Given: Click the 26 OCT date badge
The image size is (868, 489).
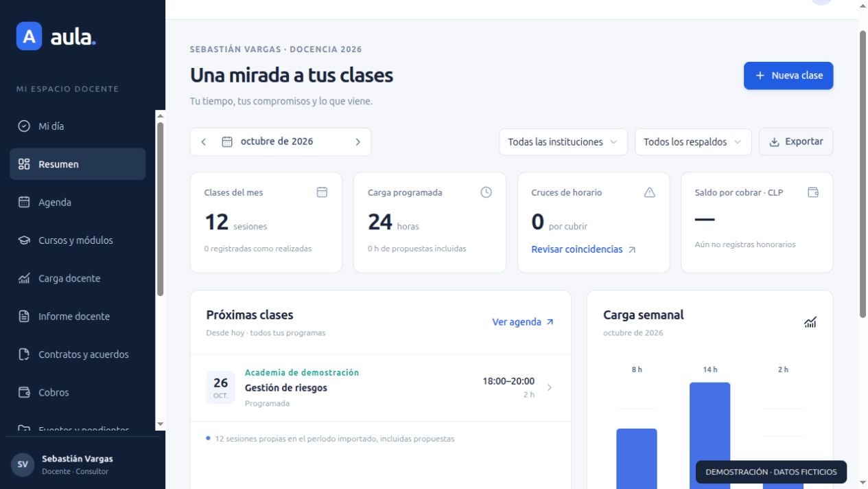Looking at the screenshot, I should (x=221, y=387).
